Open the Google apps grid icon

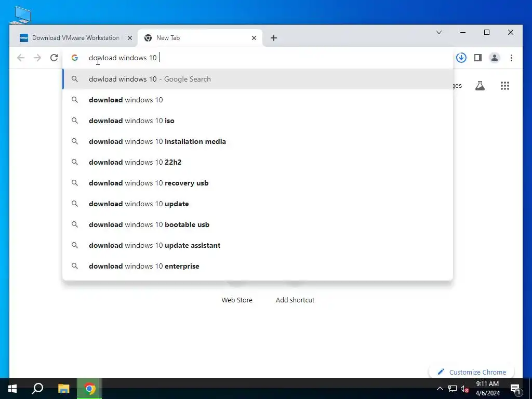pos(505,86)
